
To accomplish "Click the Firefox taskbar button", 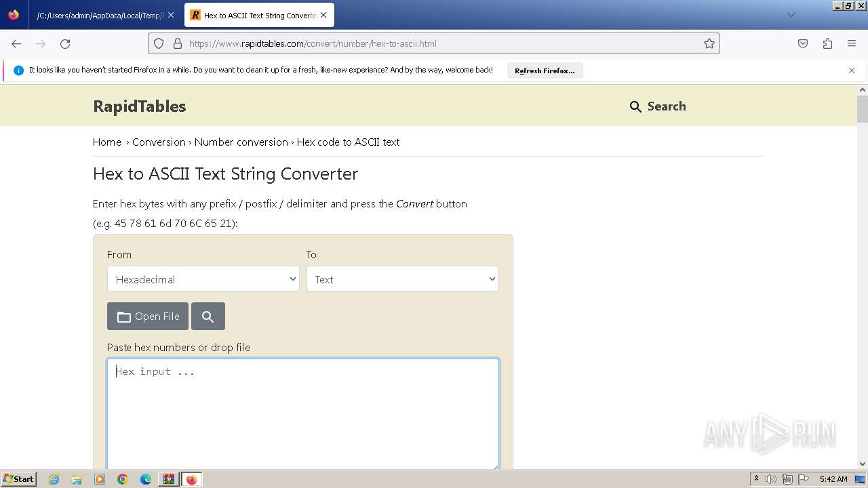I will pyautogui.click(x=191, y=479).
